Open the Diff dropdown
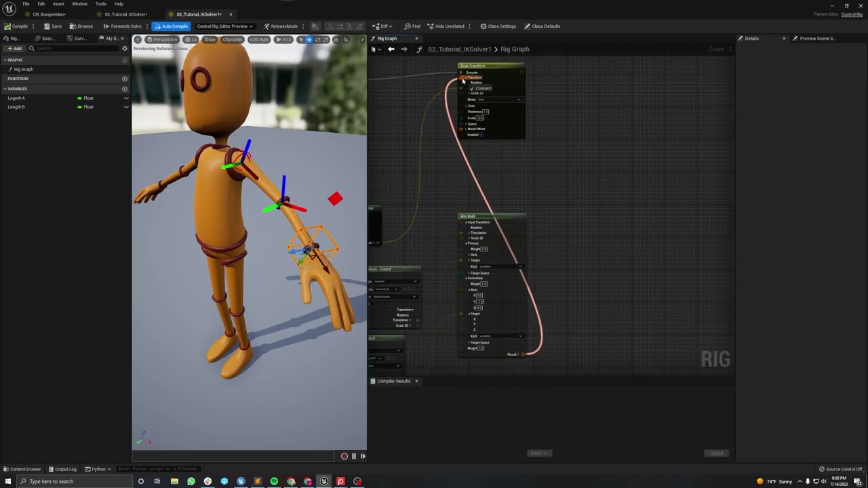The width and height of the screenshot is (868, 488). [384, 26]
